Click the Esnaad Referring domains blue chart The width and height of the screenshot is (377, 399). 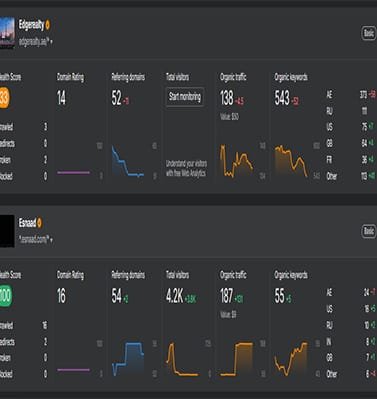point(128,359)
